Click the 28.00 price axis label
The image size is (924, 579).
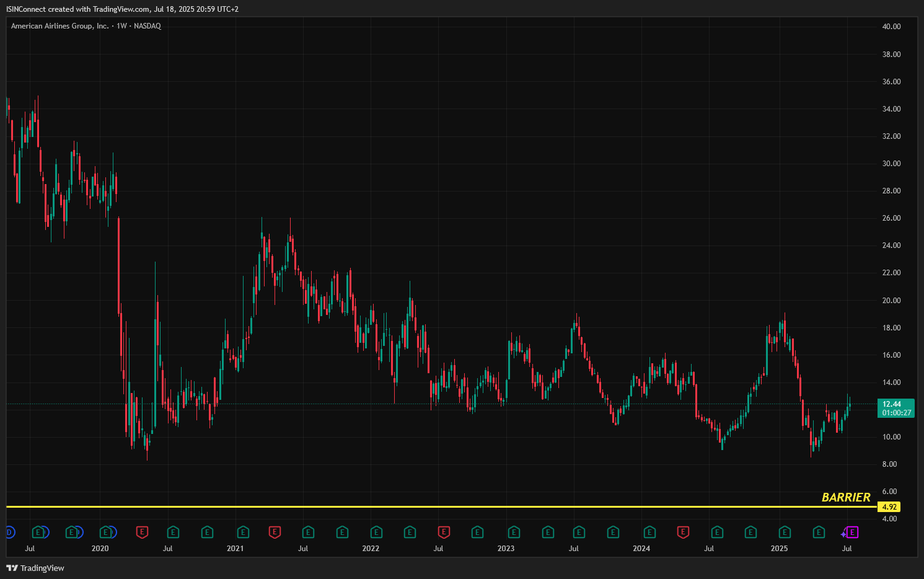(891, 191)
